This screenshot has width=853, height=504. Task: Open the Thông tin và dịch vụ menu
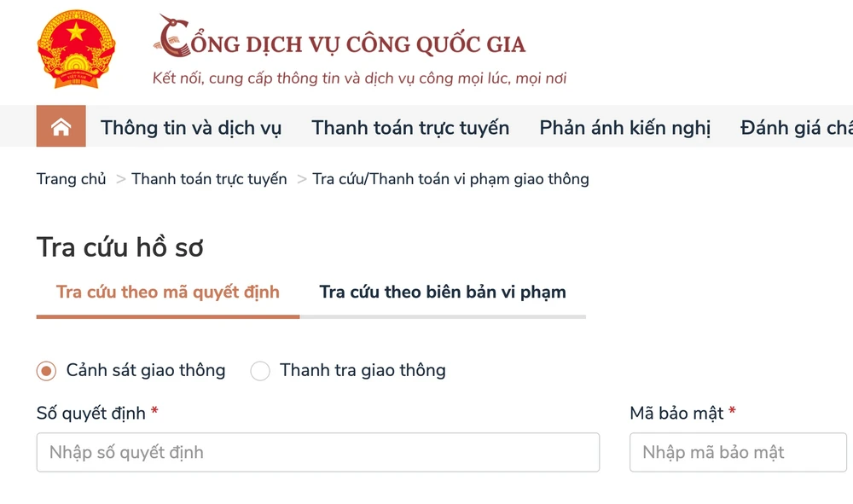click(x=190, y=127)
